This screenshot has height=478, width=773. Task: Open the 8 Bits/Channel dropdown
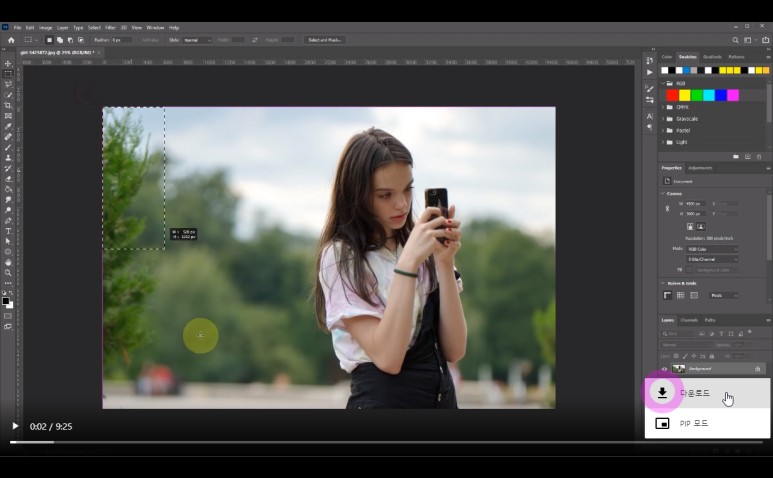[712, 259]
